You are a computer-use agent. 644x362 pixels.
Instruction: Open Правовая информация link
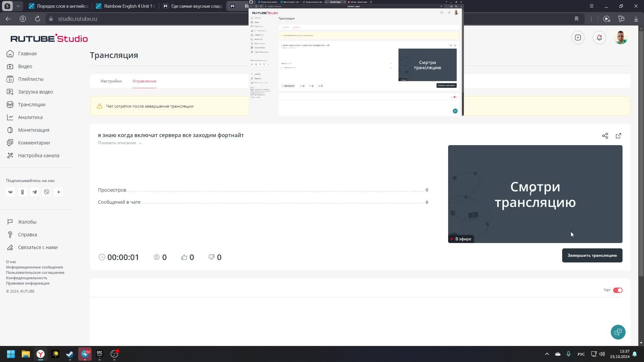point(28,283)
